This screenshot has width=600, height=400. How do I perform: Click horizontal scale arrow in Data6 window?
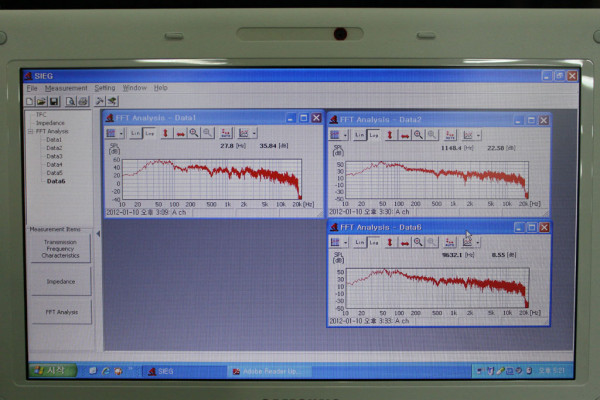pyautogui.click(x=404, y=242)
